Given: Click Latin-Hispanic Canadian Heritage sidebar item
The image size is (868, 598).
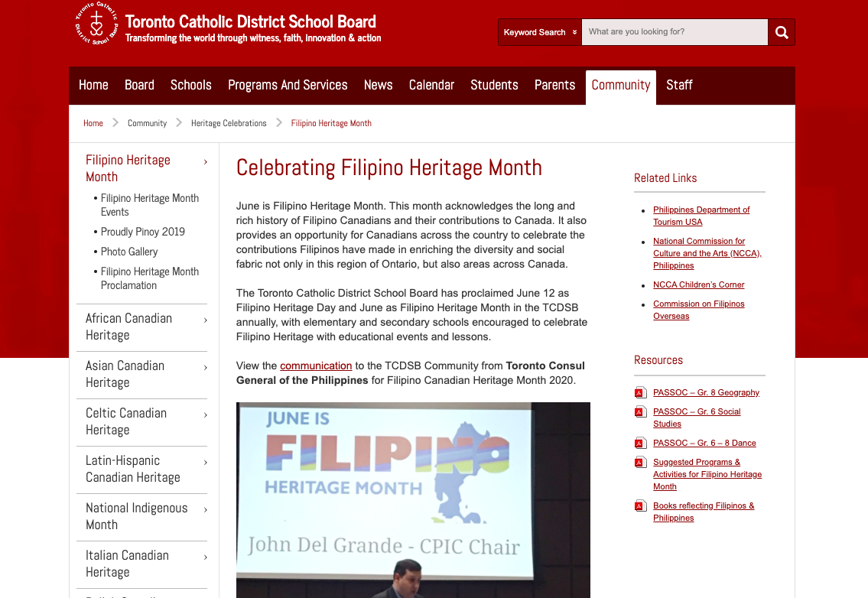Looking at the screenshot, I should [133, 469].
